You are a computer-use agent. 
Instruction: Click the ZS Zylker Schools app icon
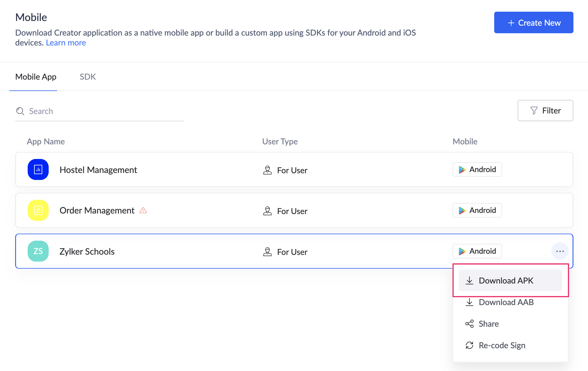coord(38,251)
